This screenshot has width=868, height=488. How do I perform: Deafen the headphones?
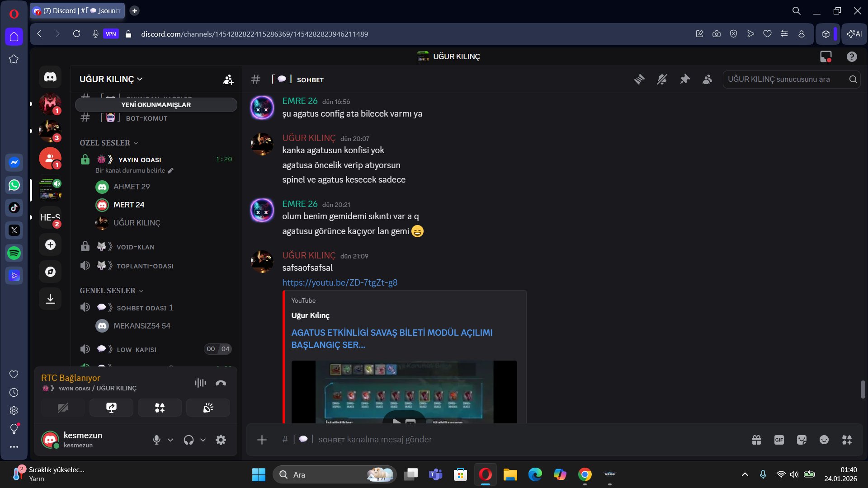click(189, 440)
